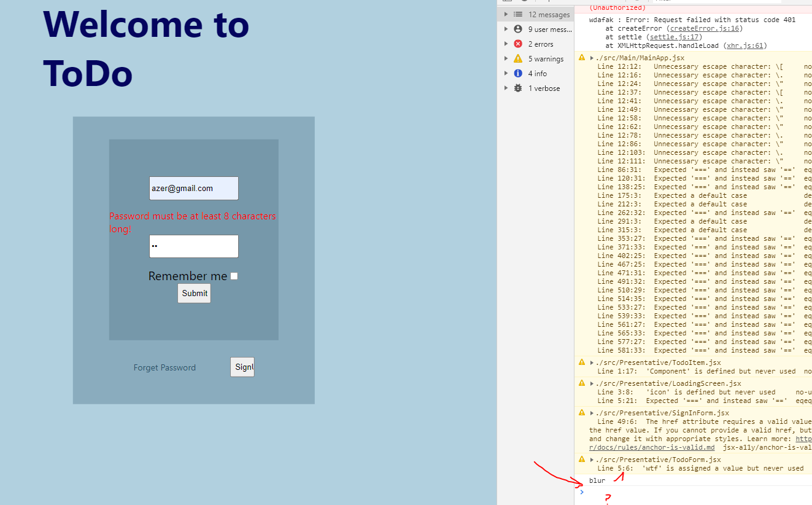
Task: Click the warning icon on the TodoForm.jsx log entry
Action: [x=582, y=459]
